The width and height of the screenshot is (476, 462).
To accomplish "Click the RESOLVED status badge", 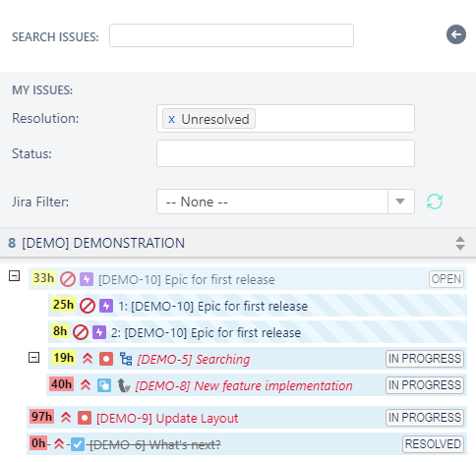I will [x=433, y=444].
